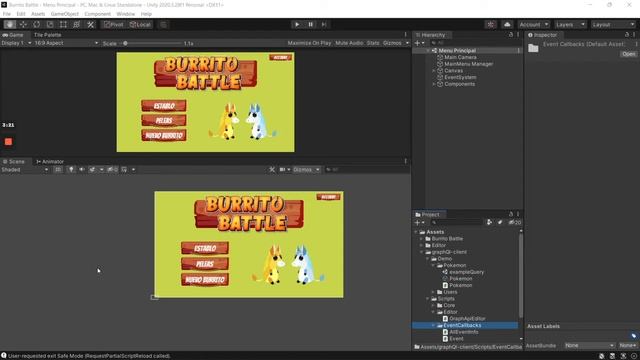The width and height of the screenshot is (640, 360).
Task: Open Game view Gizmos dropdown
Action: (396, 43)
